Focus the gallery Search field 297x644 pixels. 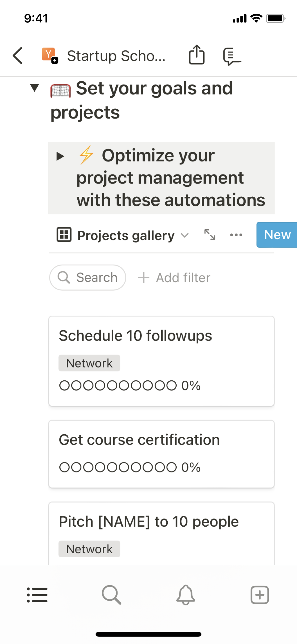(88, 278)
